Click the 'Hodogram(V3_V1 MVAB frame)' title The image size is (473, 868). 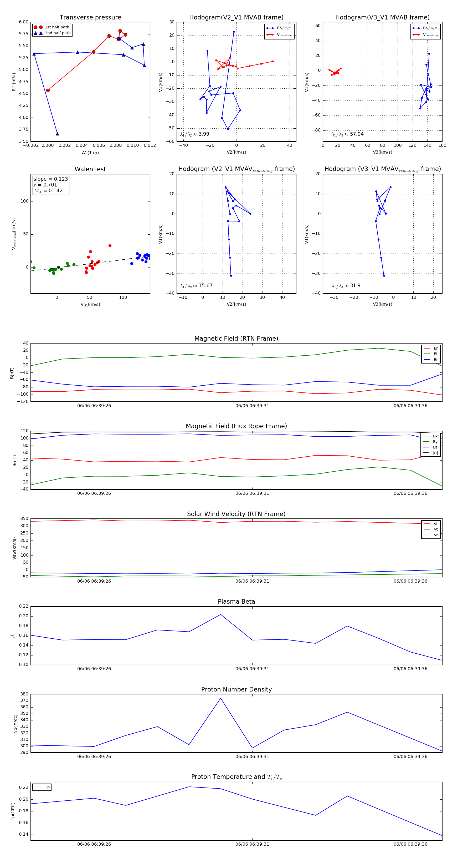(x=382, y=18)
